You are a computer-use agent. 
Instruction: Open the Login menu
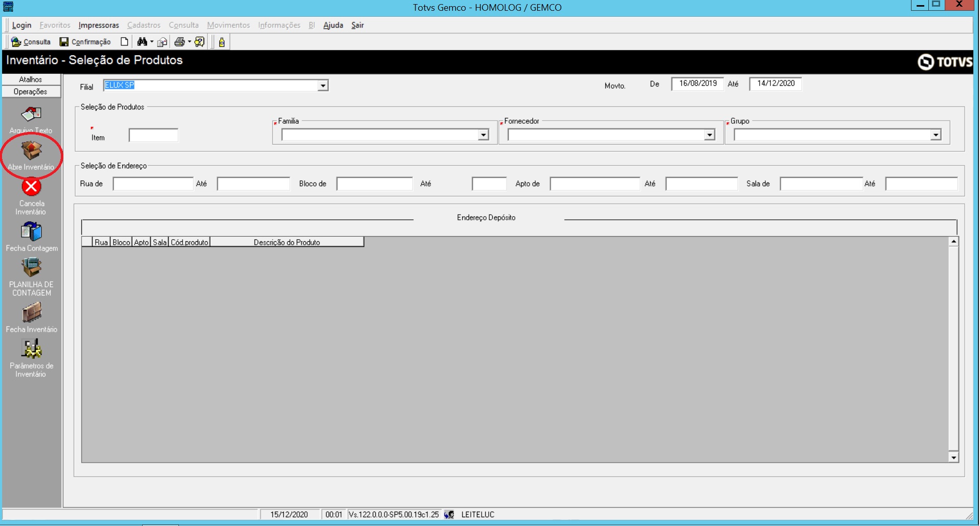tap(21, 25)
